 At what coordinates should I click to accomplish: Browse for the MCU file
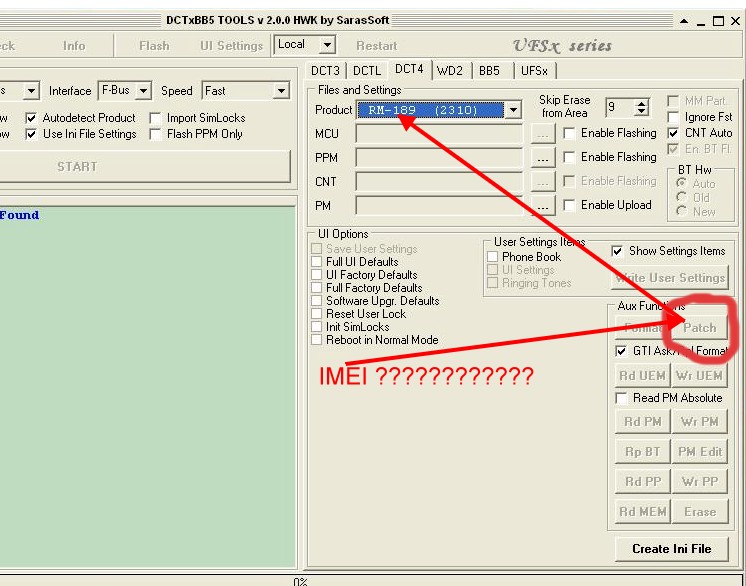[542, 134]
